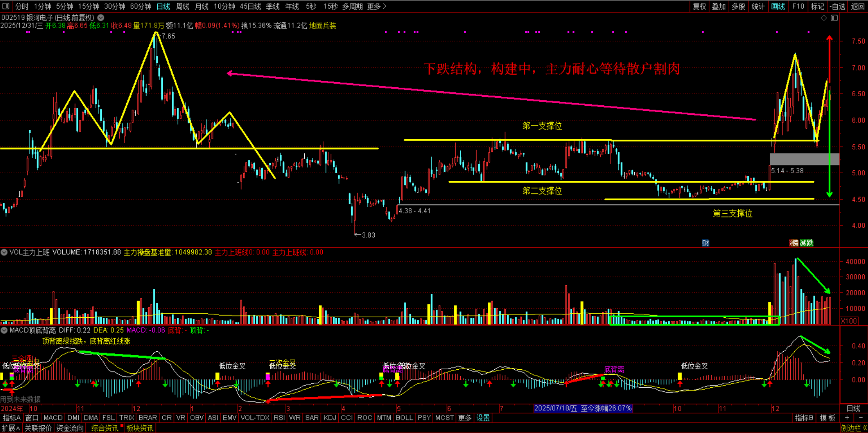Zoom out with the minus button

[860, 418]
